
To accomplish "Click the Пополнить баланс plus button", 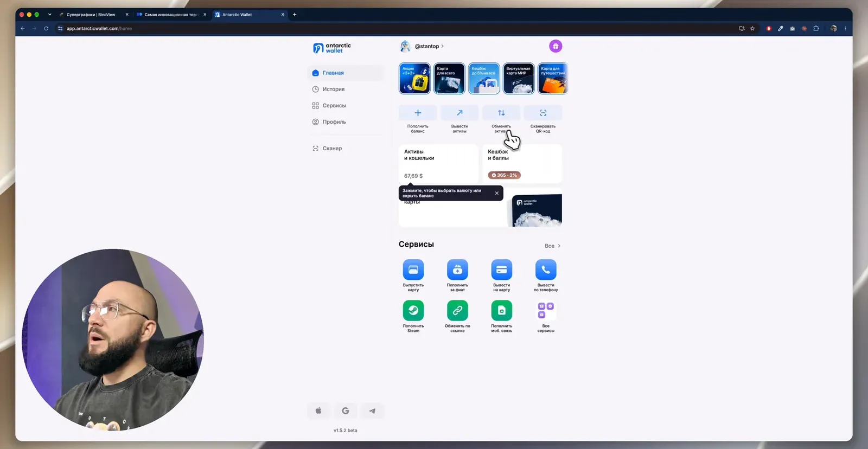I will [418, 113].
